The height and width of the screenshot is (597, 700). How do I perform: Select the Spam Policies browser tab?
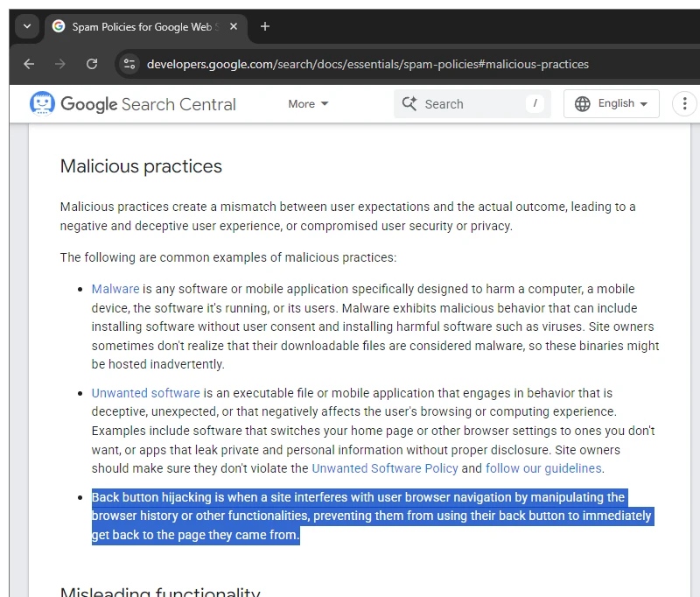point(140,26)
